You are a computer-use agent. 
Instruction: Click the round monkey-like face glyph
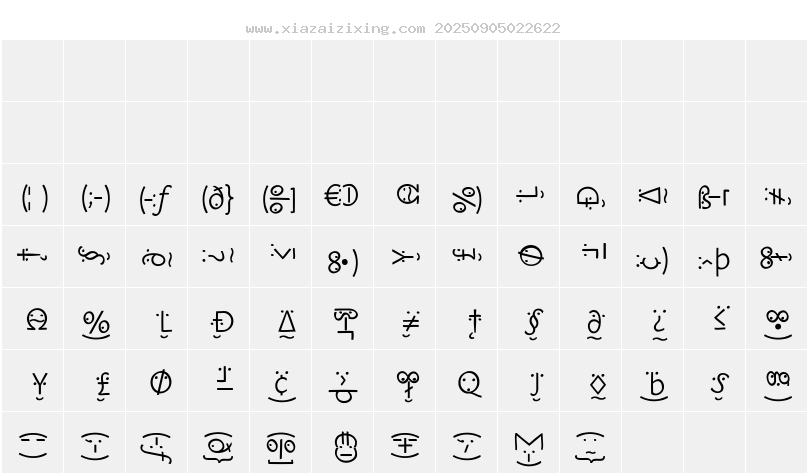click(345, 447)
